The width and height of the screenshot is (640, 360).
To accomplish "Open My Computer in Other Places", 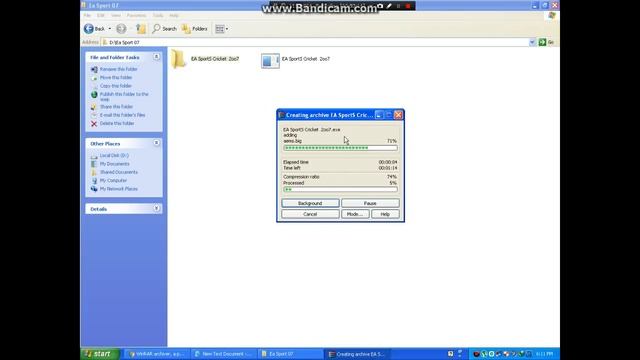I will pyautogui.click(x=113, y=180).
